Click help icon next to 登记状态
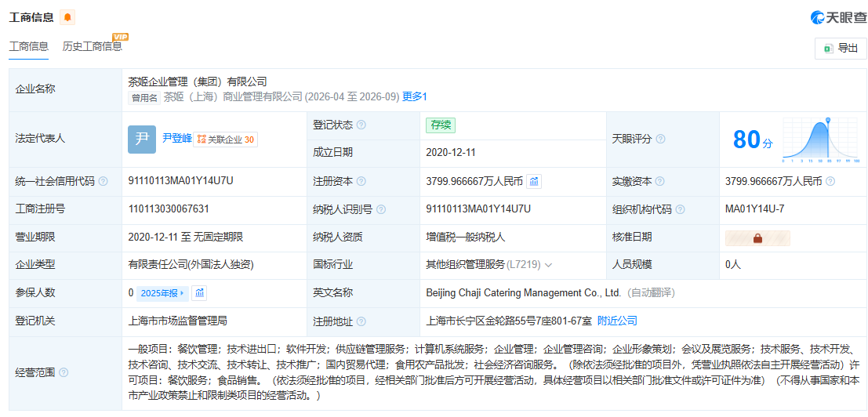868x417 pixels. pos(361,125)
